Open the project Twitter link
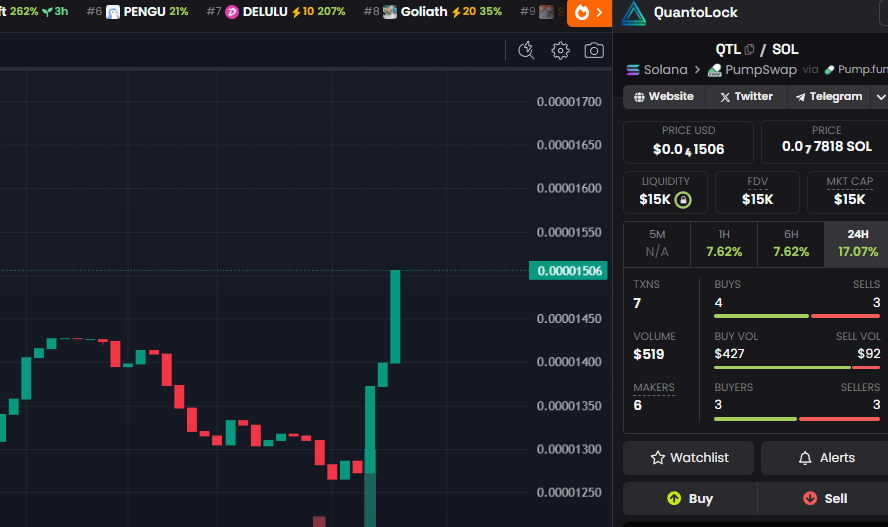The image size is (888, 527). click(x=746, y=97)
